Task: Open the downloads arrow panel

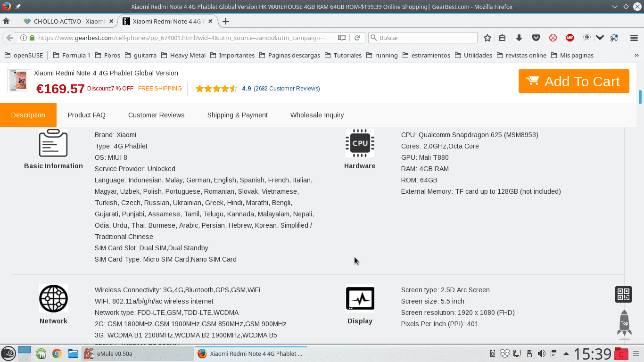Action: [x=519, y=38]
